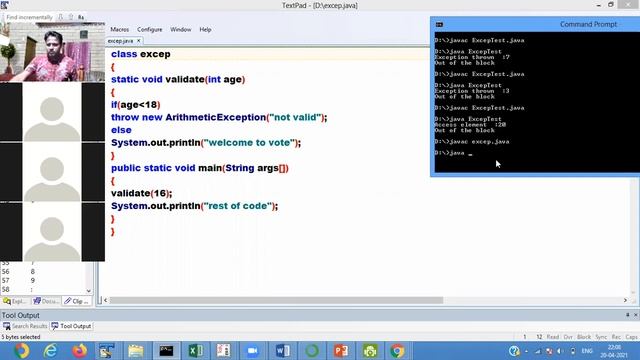Close the Tool Output panel
The height and width of the screenshot is (360, 640).
(636, 315)
